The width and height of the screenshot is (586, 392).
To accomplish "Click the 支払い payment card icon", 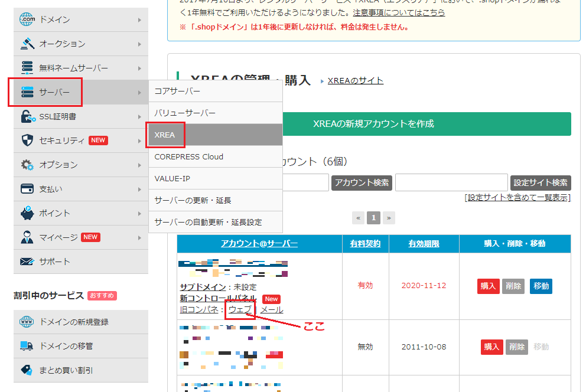I will [x=27, y=189].
